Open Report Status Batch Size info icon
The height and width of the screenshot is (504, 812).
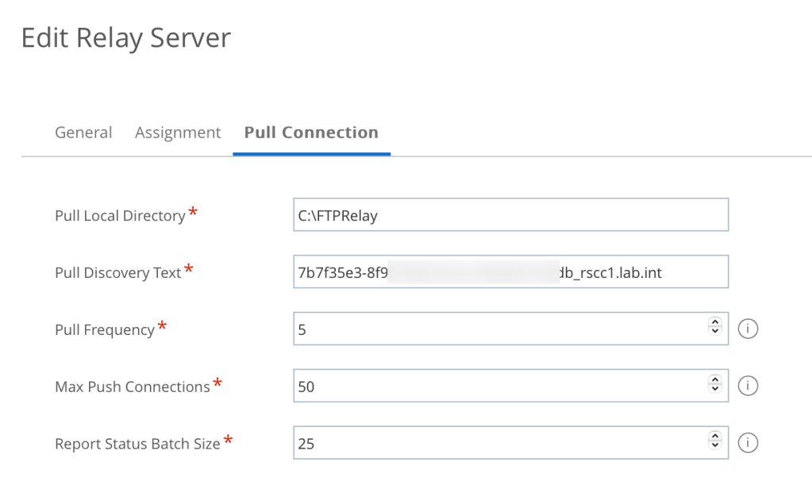748,443
